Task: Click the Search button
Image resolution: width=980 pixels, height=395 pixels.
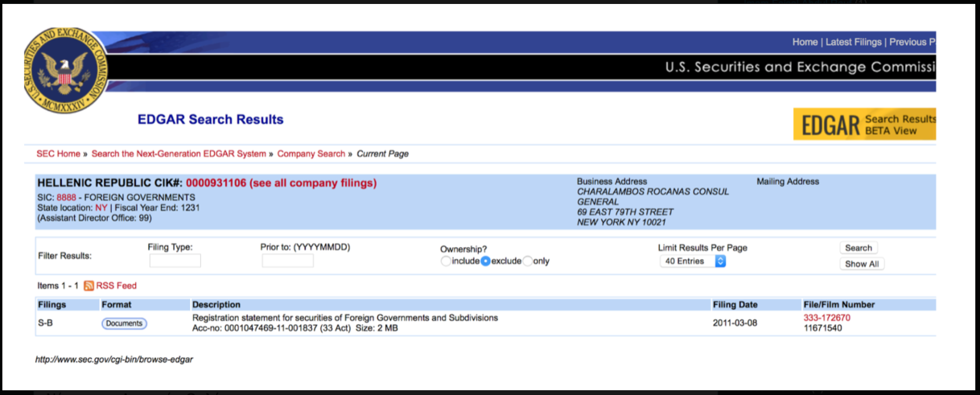Action: (859, 248)
